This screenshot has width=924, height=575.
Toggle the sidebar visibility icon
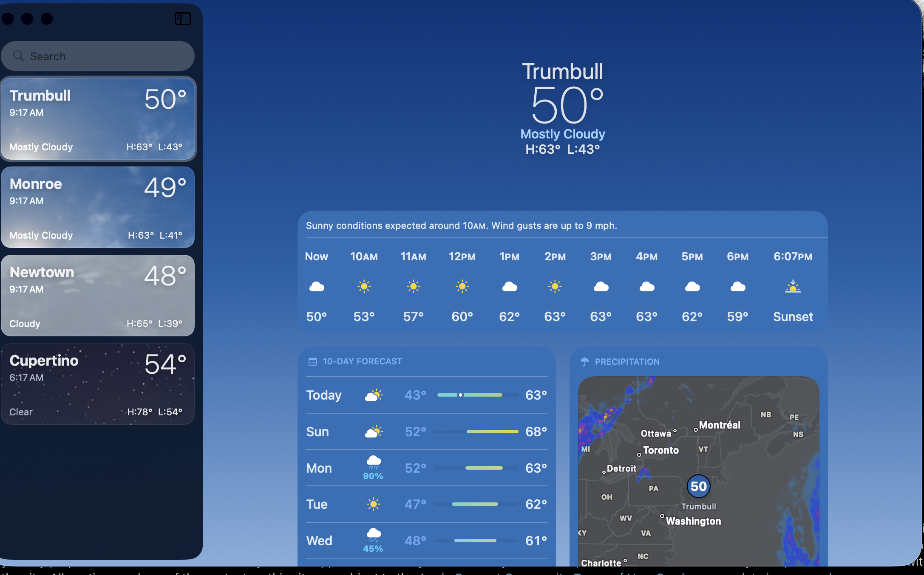pyautogui.click(x=183, y=19)
